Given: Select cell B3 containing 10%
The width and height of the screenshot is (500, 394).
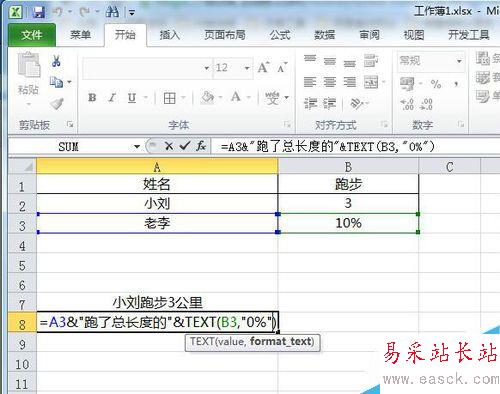Looking at the screenshot, I should [x=348, y=223].
